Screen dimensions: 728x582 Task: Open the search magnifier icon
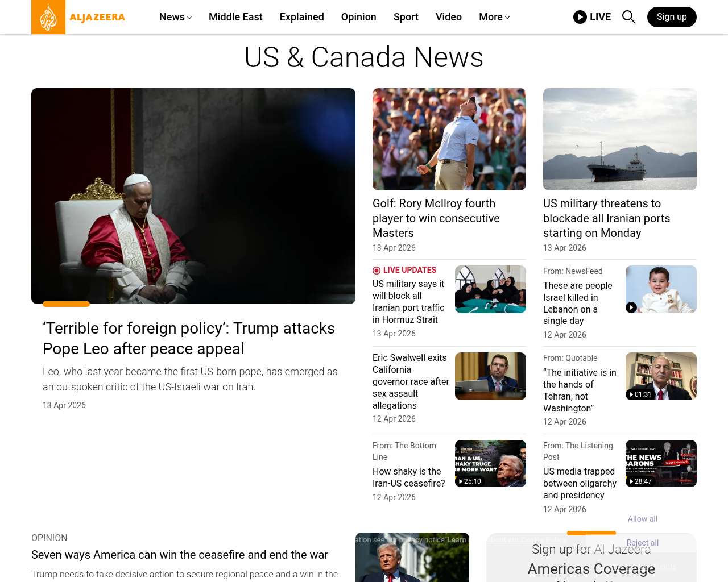(628, 17)
